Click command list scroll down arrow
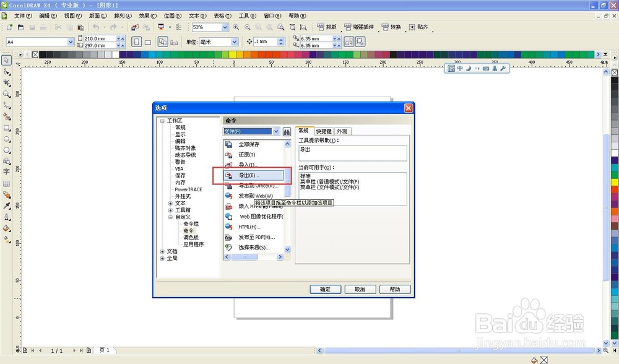This screenshot has width=619, height=364. point(287,249)
